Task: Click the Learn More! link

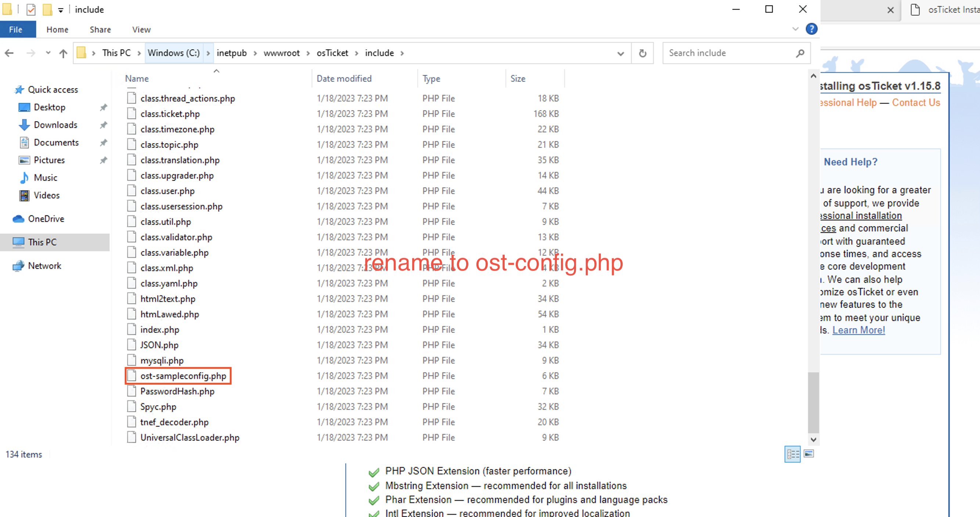Action: coord(859,330)
